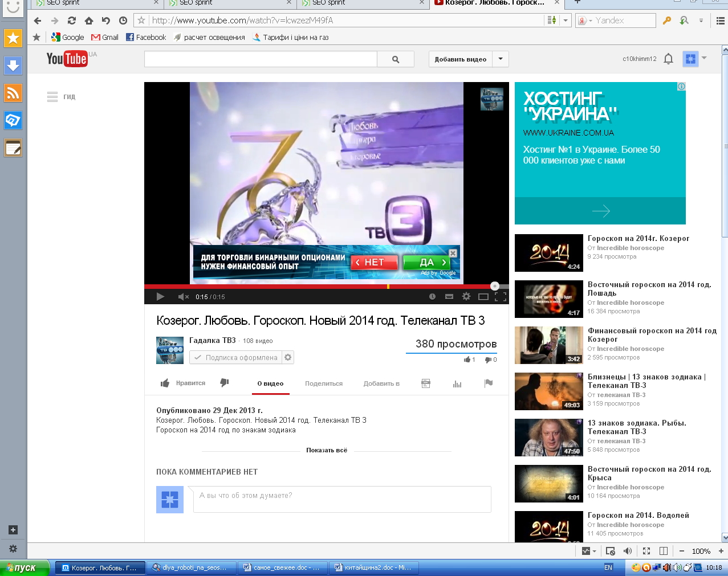Click the zoom plus button in status bar
The width and height of the screenshot is (728, 576).
pos(721,551)
